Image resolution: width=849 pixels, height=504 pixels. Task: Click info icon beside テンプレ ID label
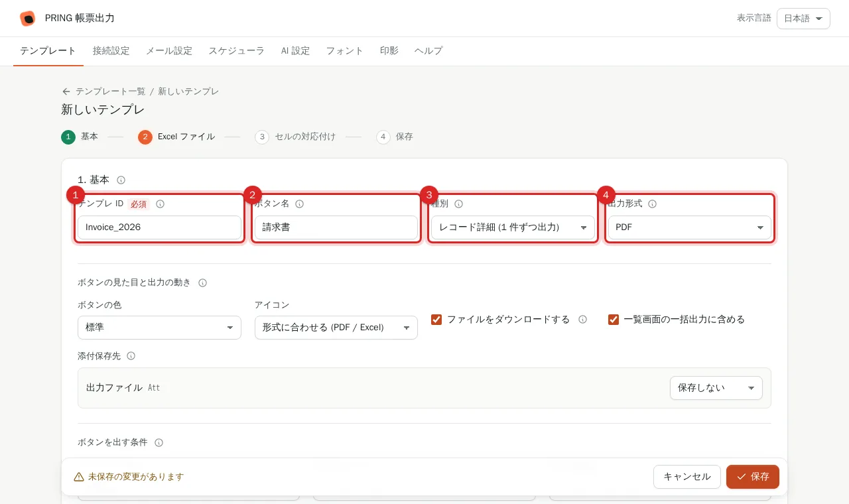160,204
